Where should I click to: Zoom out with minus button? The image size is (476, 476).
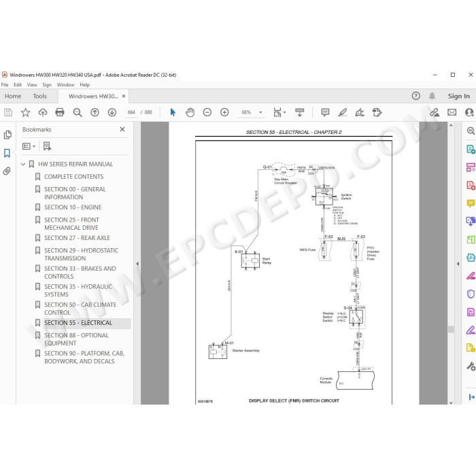(207, 112)
